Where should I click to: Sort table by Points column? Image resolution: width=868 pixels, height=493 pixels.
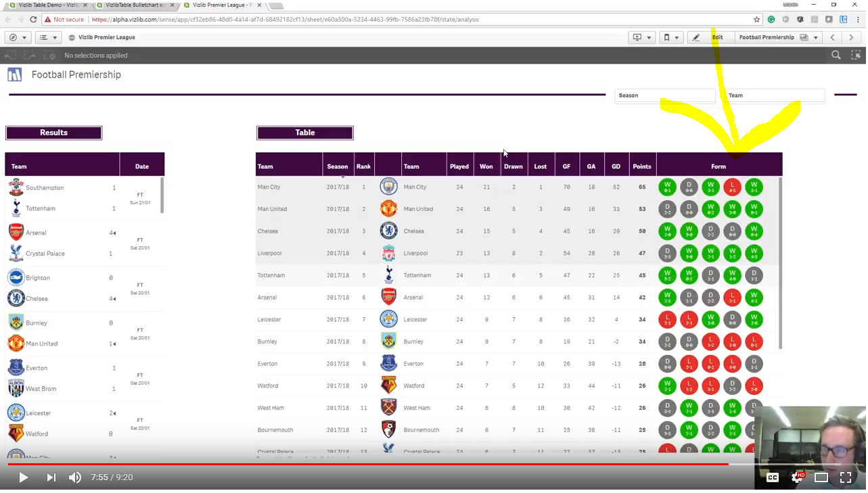[x=642, y=166]
